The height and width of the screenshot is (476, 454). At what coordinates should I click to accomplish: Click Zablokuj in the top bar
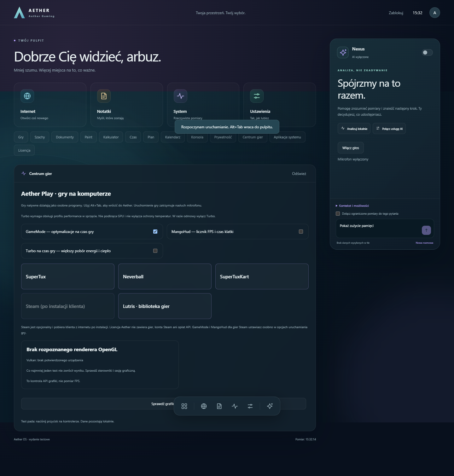pyautogui.click(x=396, y=13)
